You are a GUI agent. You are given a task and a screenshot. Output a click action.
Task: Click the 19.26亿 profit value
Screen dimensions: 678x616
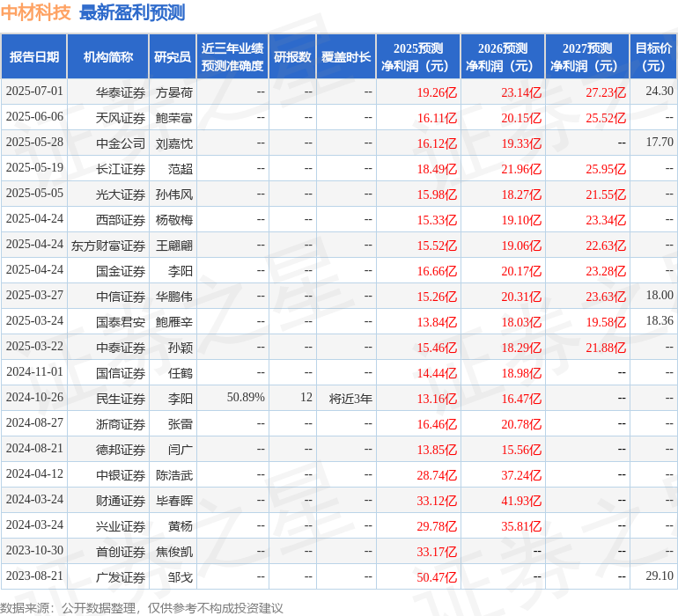pyautogui.click(x=437, y=92)
